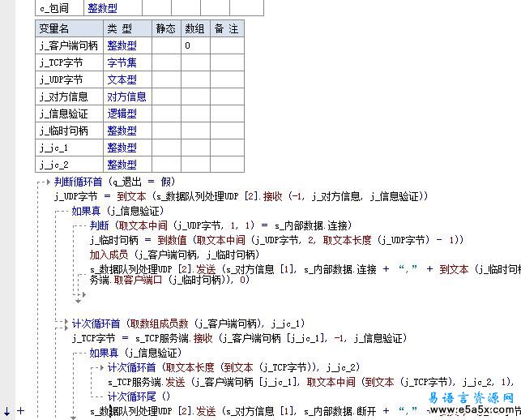The width and height of the screenshot is (521, 420).
Task: Click the 计次循环尾 () line
Action: point(139,396)
